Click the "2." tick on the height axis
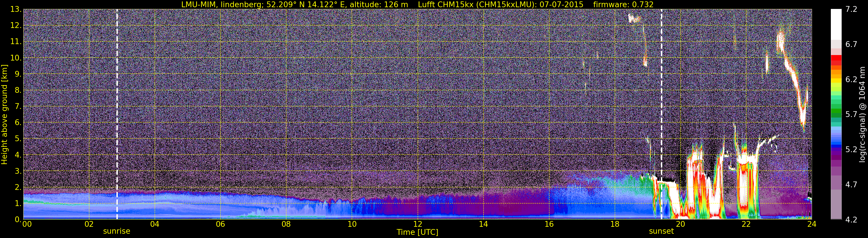 point(18,188)
